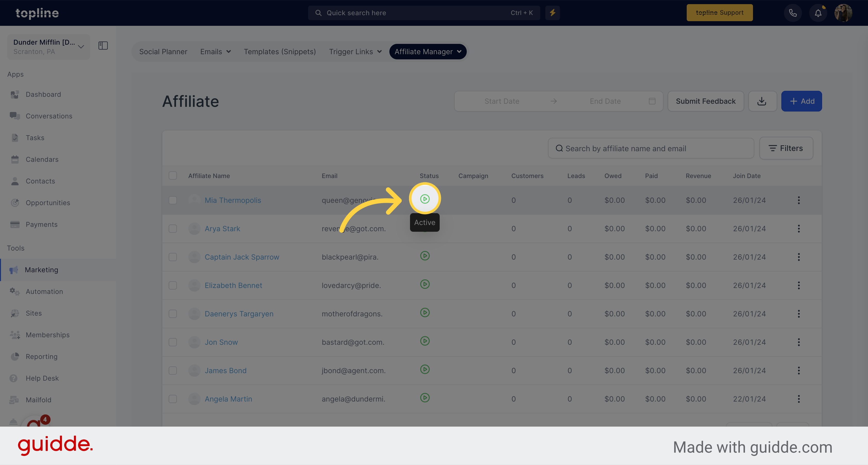
Task: Click the Mia Thermopolis affiliate name link
Action: pyautogui.click(x=233, y=199)
